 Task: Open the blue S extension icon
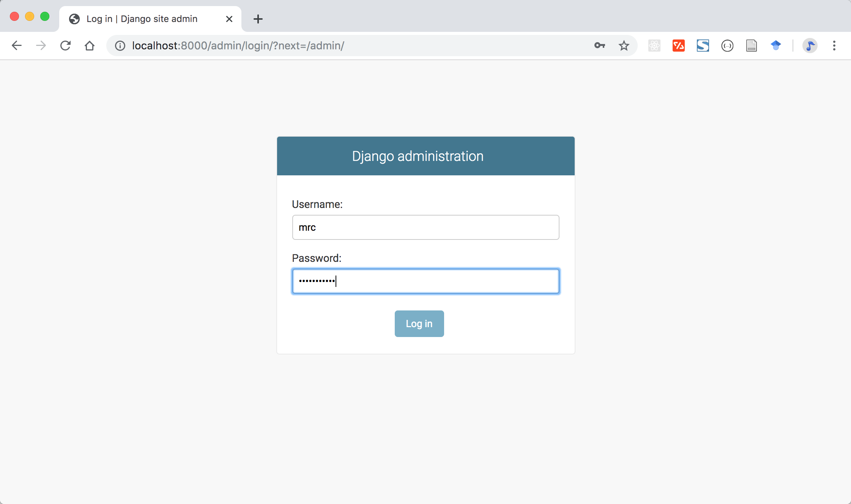tap(703, 46)
